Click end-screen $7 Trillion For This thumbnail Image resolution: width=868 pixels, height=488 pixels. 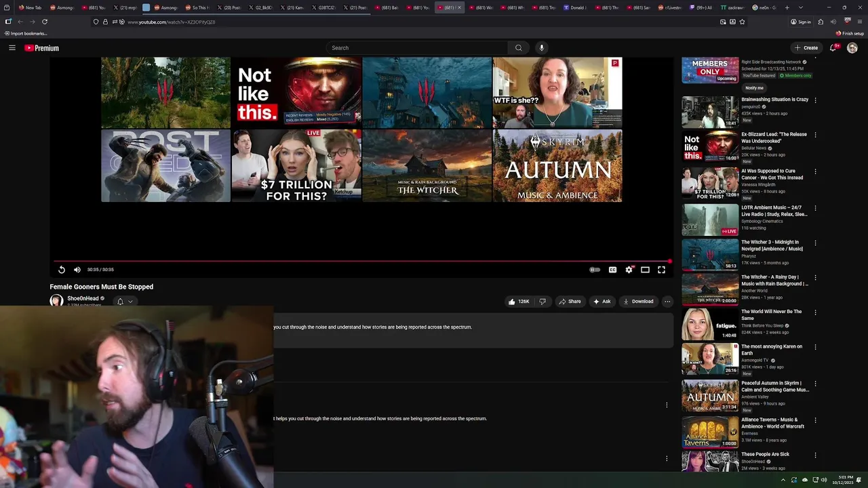click(296, 166)
